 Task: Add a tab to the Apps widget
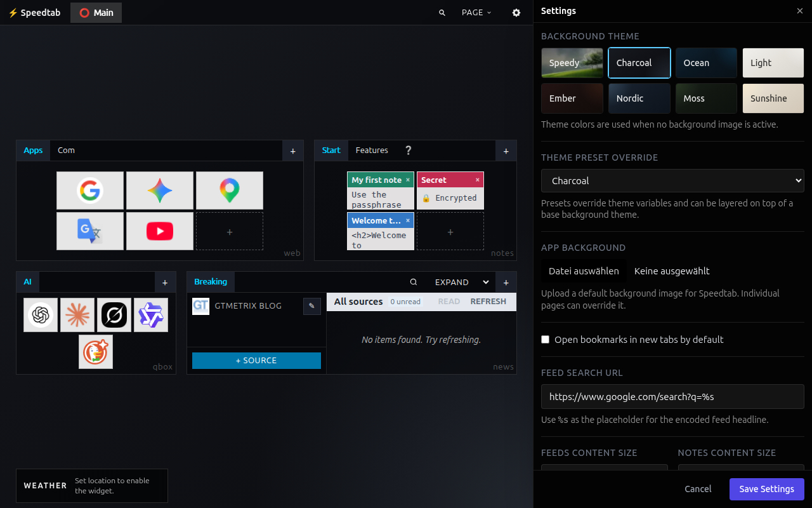[x=293, y=151]
